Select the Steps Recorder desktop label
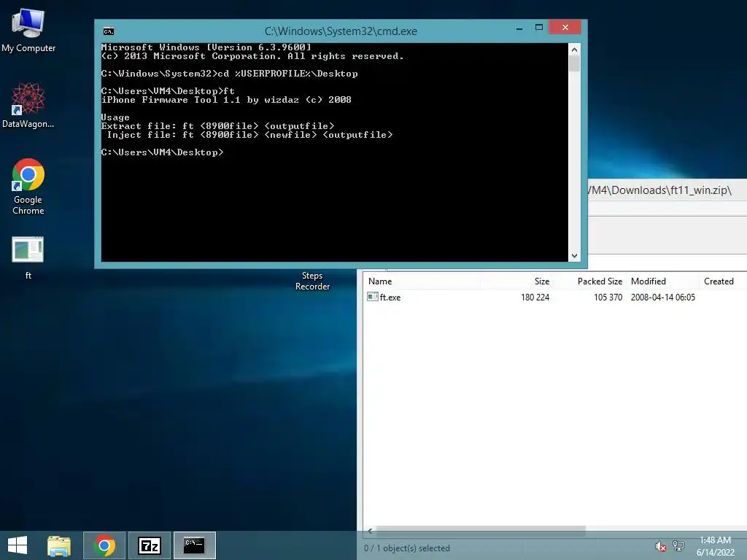 pos(312,281)
